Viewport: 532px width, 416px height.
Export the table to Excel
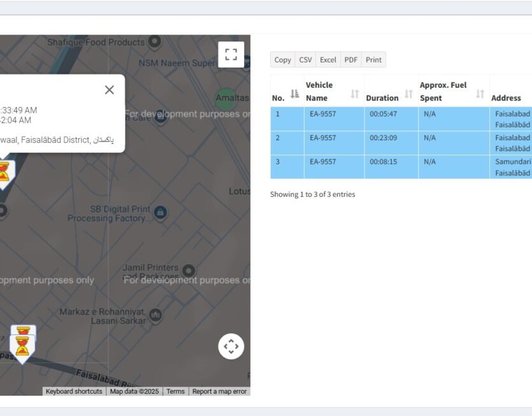coord(327,60)
